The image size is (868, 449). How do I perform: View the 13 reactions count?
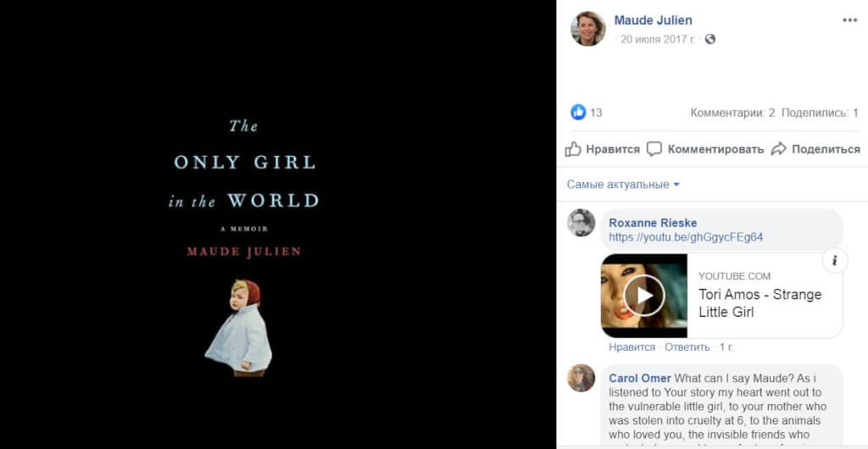[596, 113]
